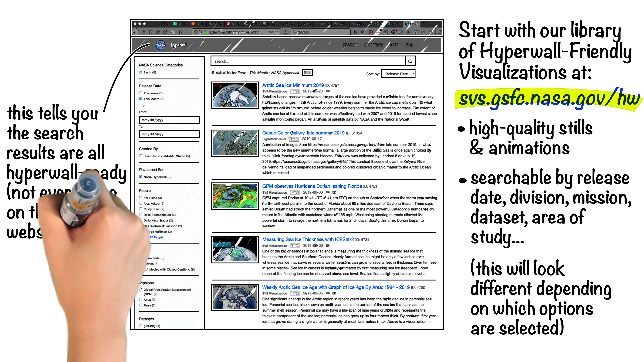
Task: Bookmark the page with the star icon
Action: [277, 32]
